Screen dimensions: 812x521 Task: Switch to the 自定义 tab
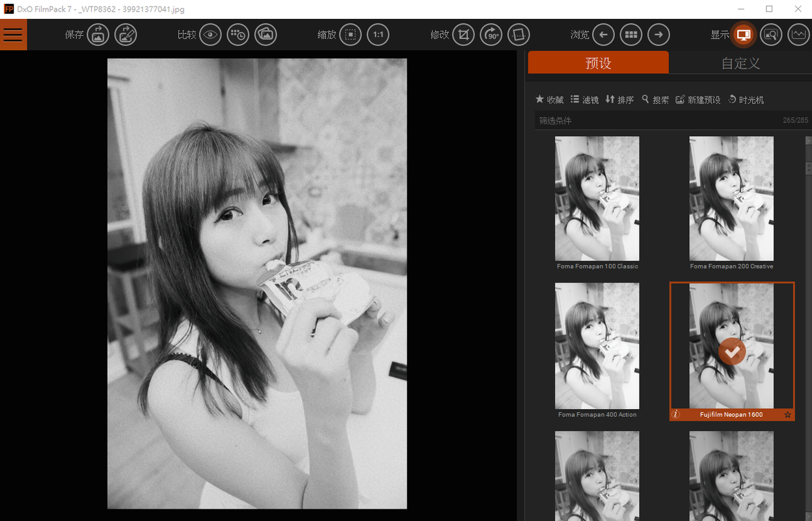[x=740, y=63]
